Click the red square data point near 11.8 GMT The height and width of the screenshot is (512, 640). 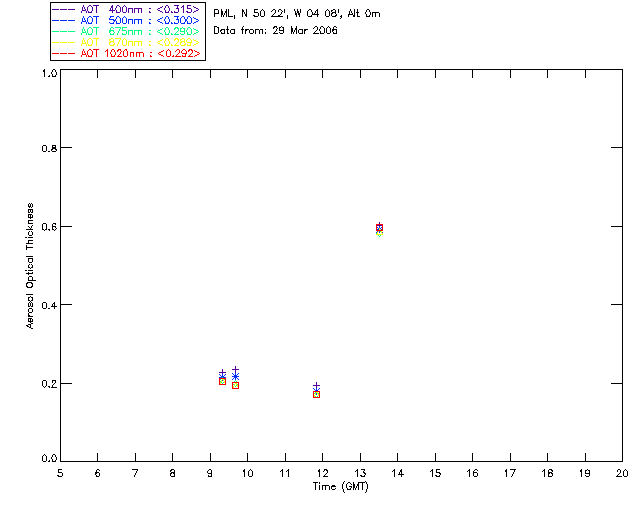click(316, 394)
